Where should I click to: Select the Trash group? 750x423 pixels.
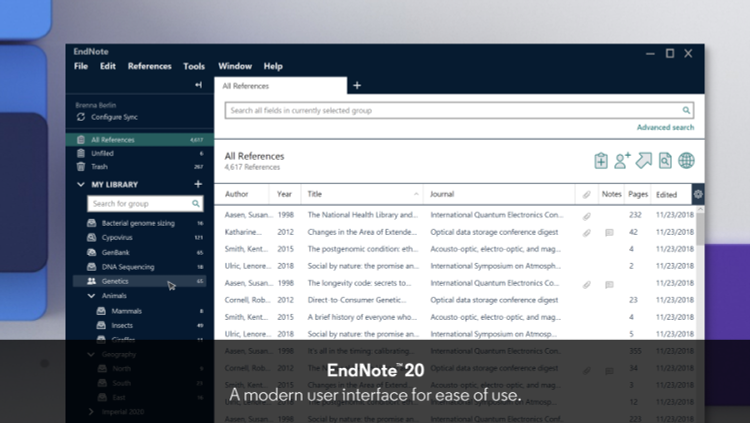[x=99, y=167]
